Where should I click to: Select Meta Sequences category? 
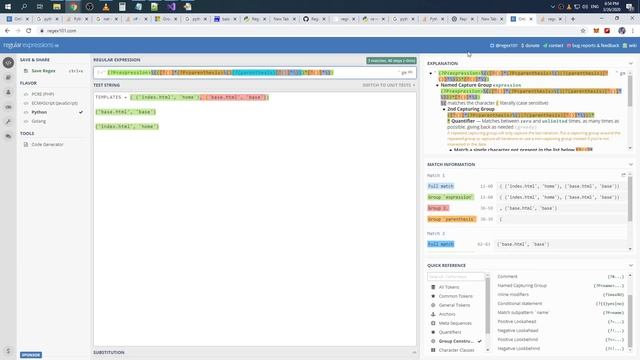(x=456, y=323)
